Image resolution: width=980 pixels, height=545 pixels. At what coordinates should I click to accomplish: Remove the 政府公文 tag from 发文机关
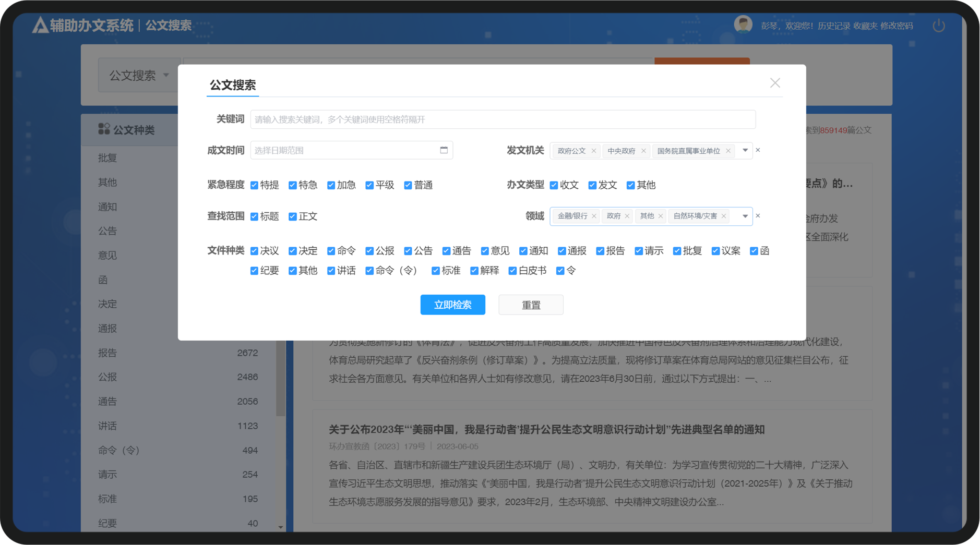[594, 151]
